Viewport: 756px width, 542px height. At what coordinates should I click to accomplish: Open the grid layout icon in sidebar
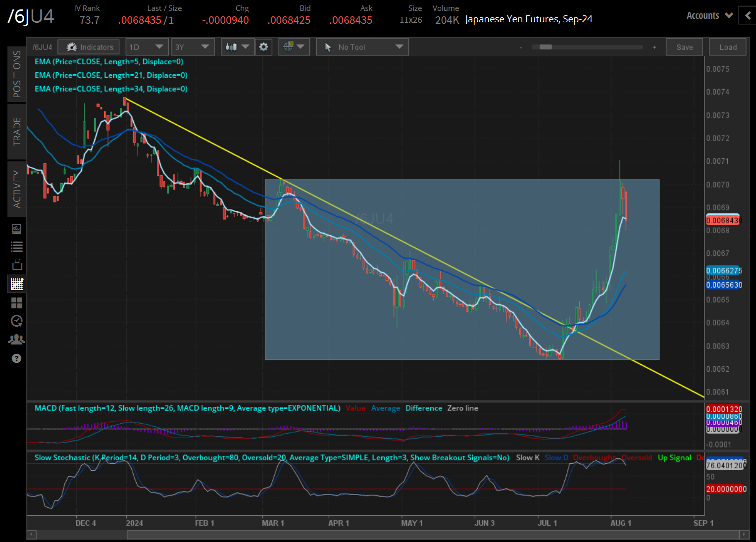pos(17,303)
